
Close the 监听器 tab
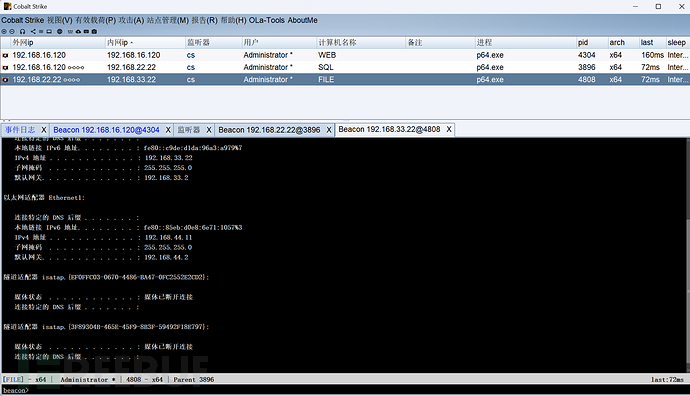209,130
